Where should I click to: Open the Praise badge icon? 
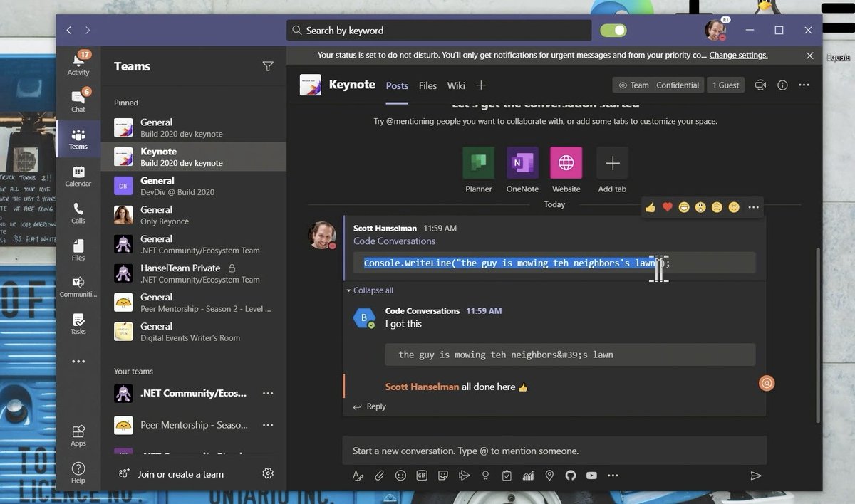[486, 476]
